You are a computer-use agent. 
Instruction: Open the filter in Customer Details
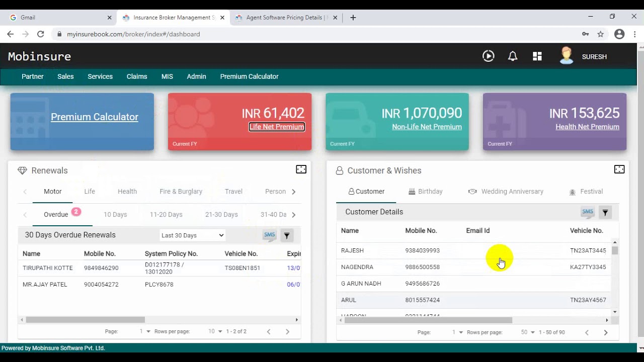click(605, 213)
